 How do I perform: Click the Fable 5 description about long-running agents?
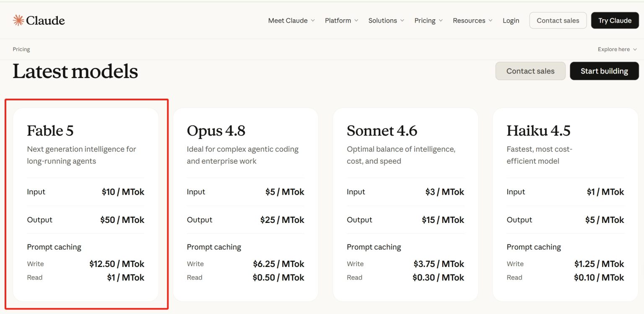(x=81, y=155)
